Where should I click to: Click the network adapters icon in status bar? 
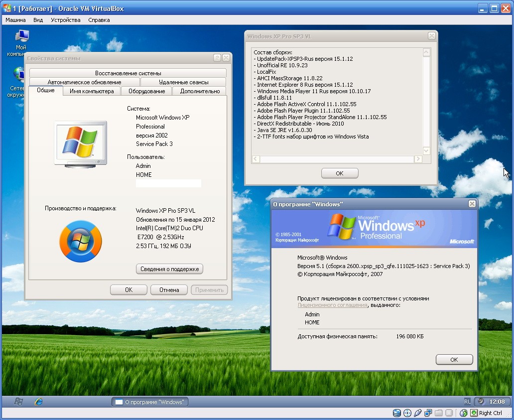click(428, 413)
